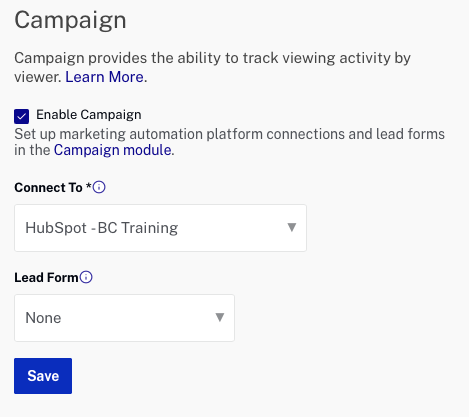Image resolution: width=469 pixels, height=417 pixels.
Task: Follow the Campaign module link
Action: (113, 150)
